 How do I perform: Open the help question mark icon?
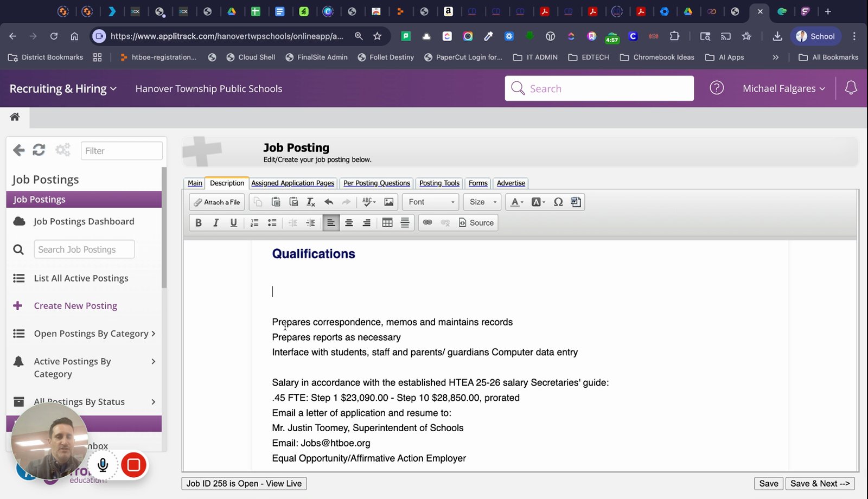(x=717, y=88)
